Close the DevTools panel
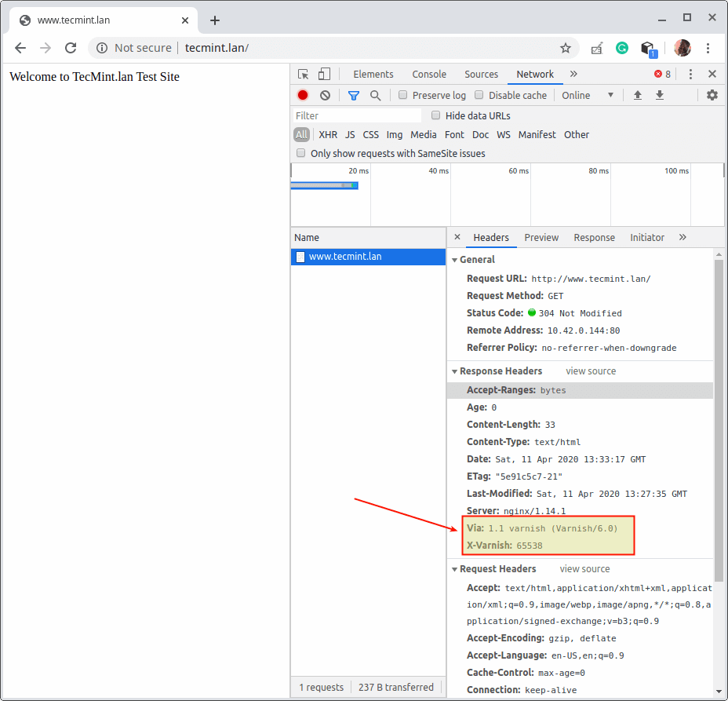The image size is (728, 701). pyautogui.click(x=712, y=74)
